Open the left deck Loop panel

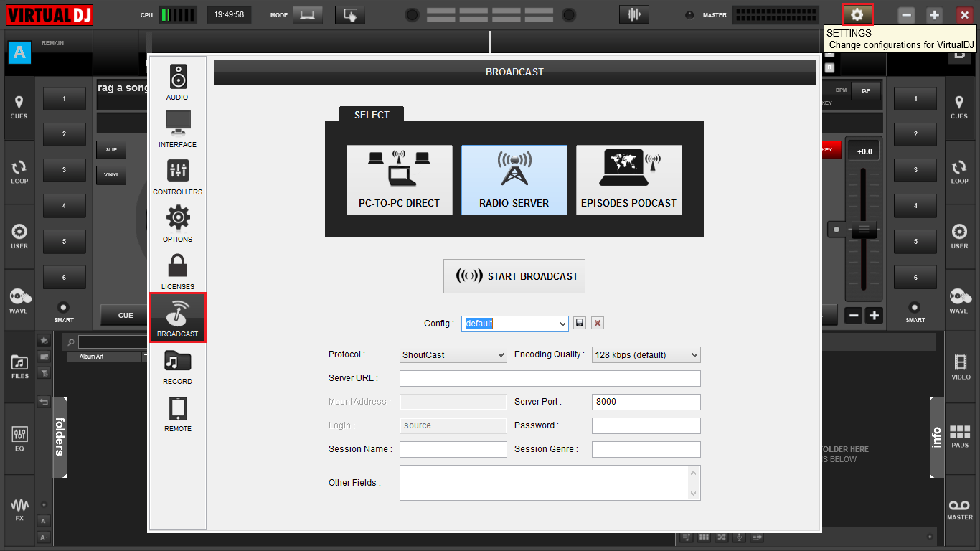pyautogui.click(x=19, y=172)
